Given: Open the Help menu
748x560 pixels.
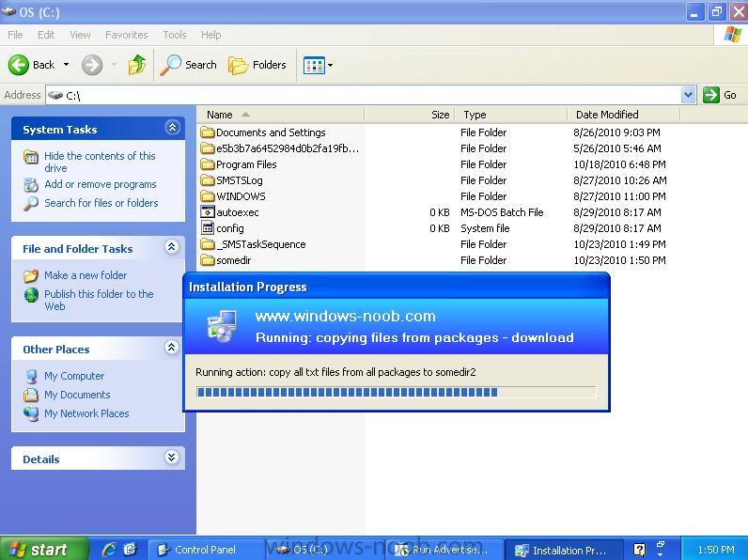Looking at the screenshot, I should click(x=210, y=35).
